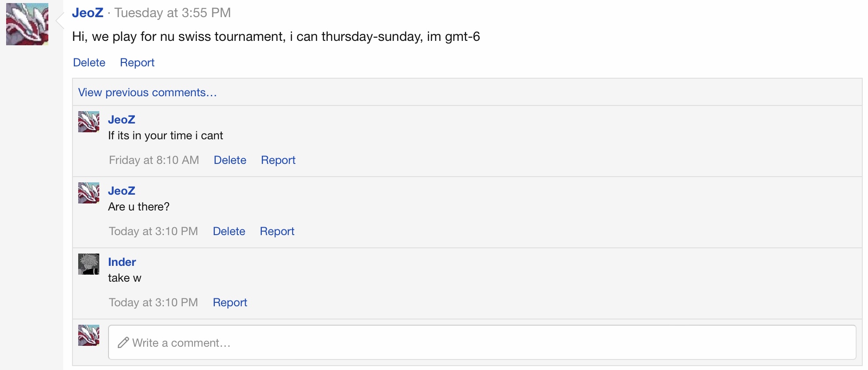Image resolution: width=868 pixels, height=370 pixels.
Task: Expand View previous comments
Action: tap(148, 92)
